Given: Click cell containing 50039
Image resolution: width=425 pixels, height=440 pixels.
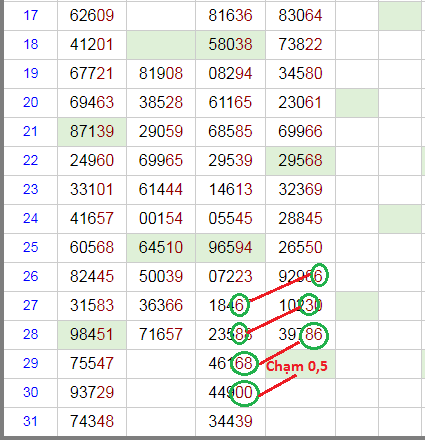Looking at the screenshot, I should [161, 276].
